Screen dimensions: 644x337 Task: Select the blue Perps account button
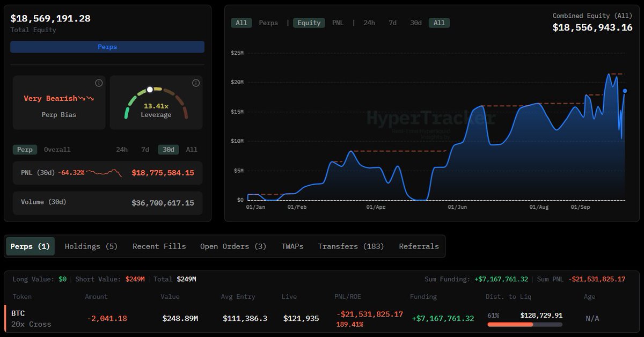107,47
